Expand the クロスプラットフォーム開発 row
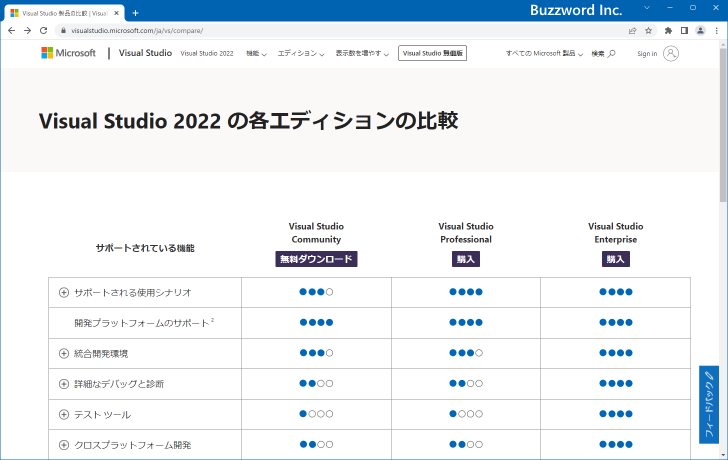Image resolution: width=728 pixels, height=460 pixels. pyautogui.click(x=64, y=445)
